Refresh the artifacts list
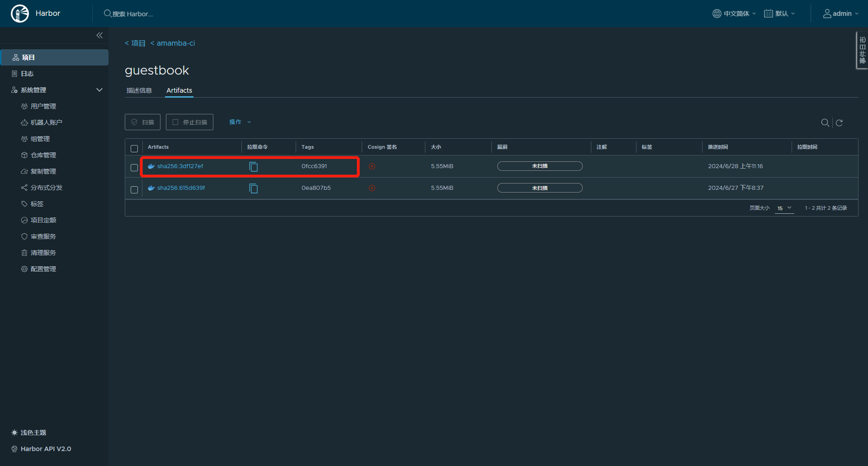This screenshot has height=466, width=868. 840,123
